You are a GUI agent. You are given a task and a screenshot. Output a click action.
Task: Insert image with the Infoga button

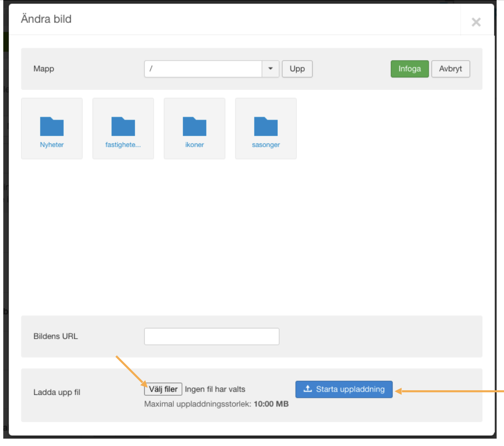tap(410, 69)
